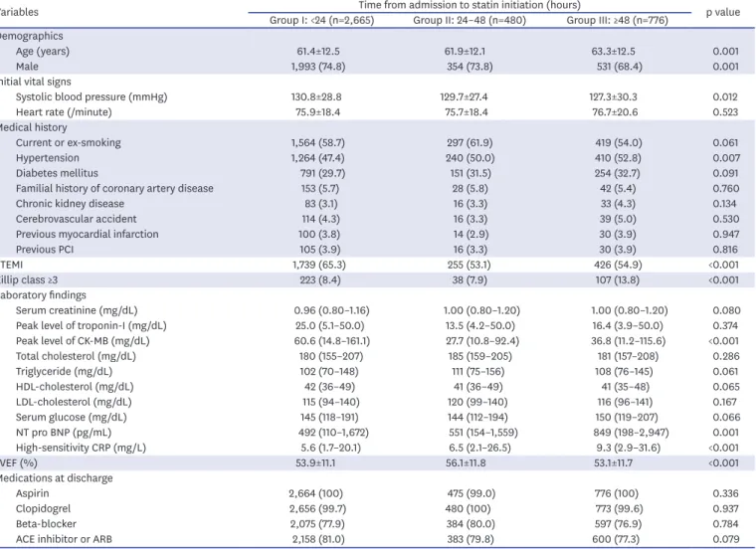Select STEMI Group I value 1,739 (65.3)
Image resolution: width=756 pixels, height=549 pixels.
pos(318,265)
